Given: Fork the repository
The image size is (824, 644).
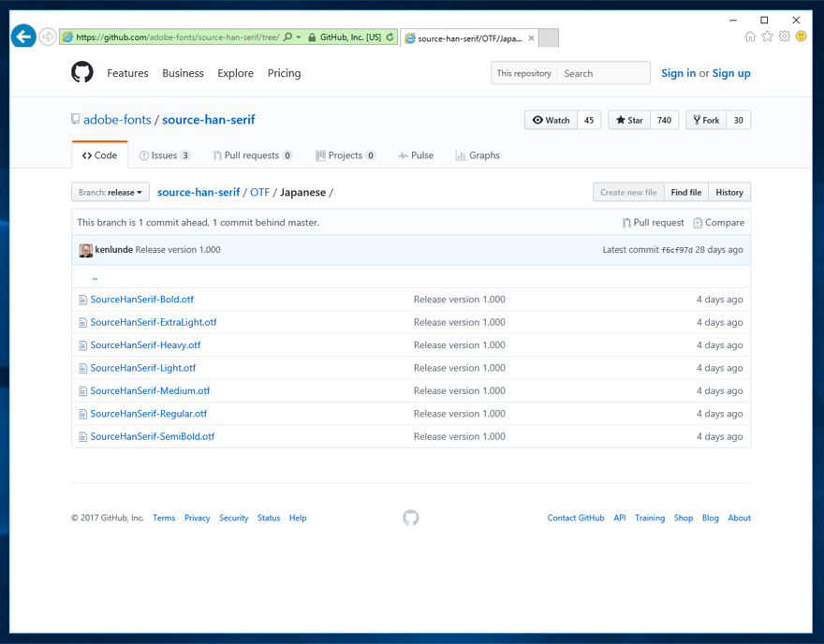Looking at the screenshot, I should click(706, 121).
